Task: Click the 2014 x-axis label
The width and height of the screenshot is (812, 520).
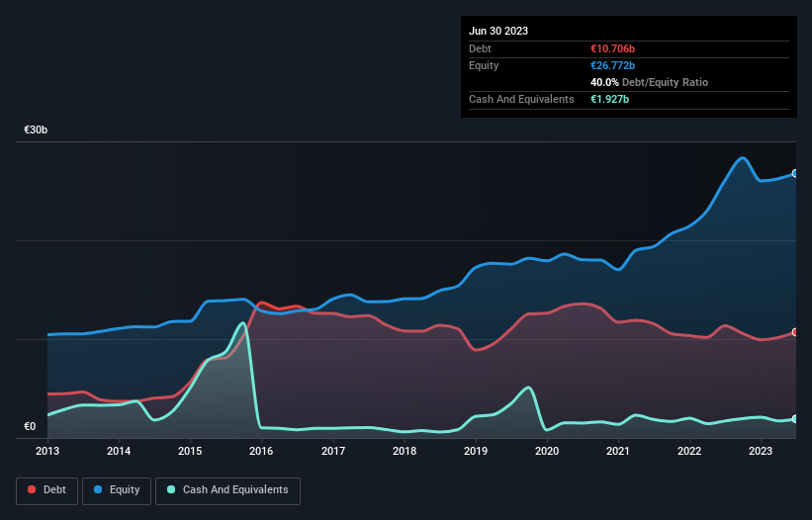Action: click(x=119, y=451)
